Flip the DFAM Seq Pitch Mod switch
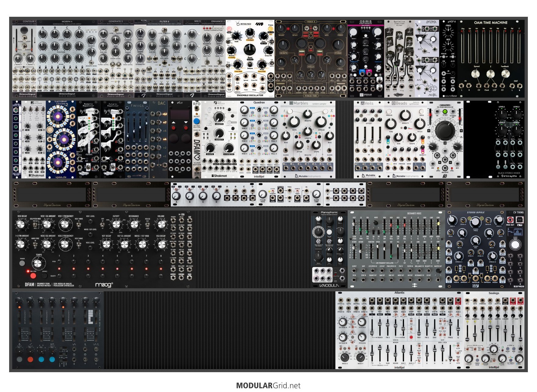The width and height of the screenshot is (537, 392). point(35,225)
